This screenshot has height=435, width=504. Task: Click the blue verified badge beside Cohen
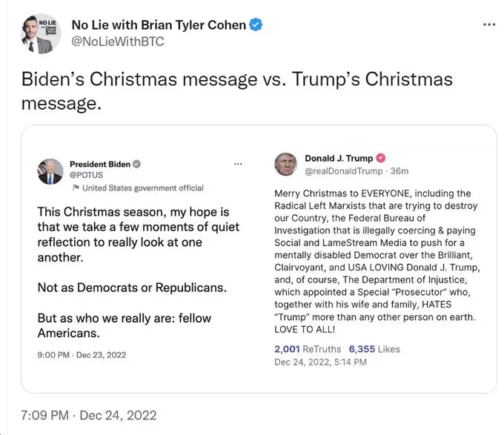256,25
